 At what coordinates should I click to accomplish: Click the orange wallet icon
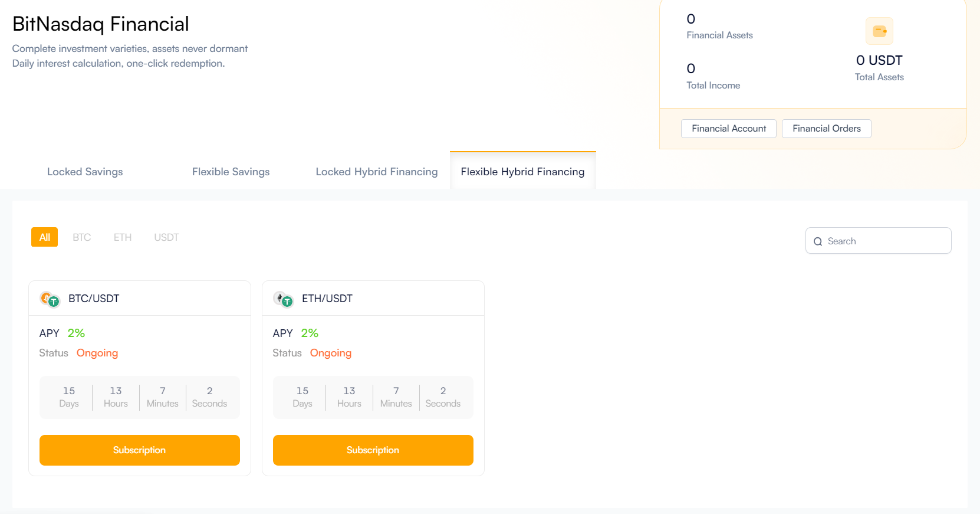tap(879, 31)
